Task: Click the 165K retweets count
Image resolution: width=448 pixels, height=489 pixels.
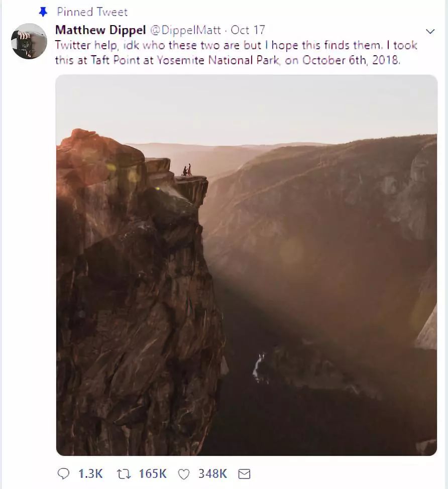Action: (x=152, y=473)
